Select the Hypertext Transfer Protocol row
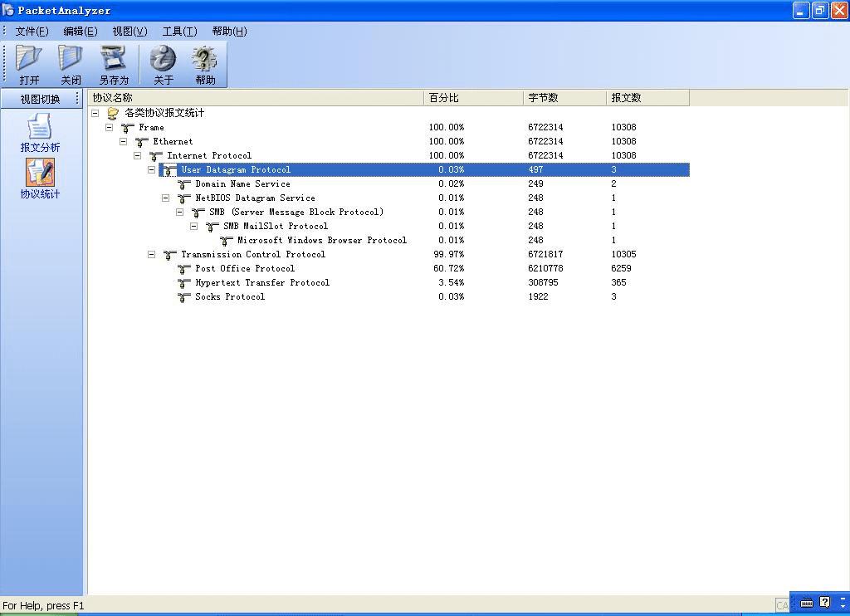850x616 pixels. tap(388, 282)
